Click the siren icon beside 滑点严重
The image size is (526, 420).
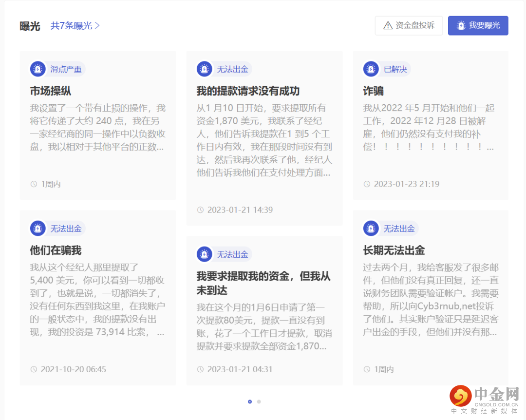(x=38, y=69)
